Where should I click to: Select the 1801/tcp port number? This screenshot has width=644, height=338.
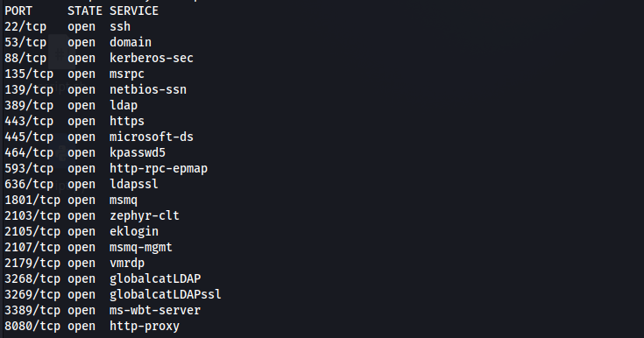(32, 200)
